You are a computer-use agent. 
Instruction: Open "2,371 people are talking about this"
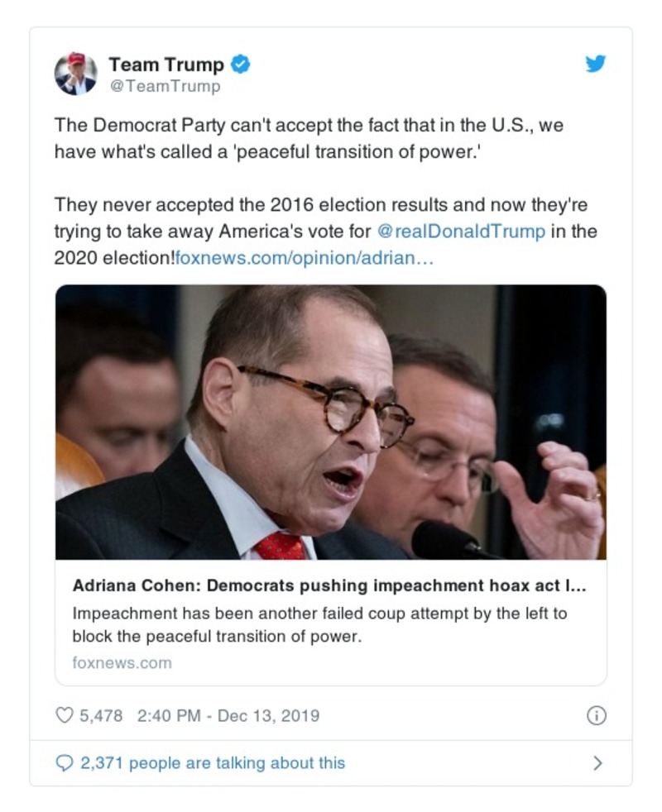click(213, 763)
